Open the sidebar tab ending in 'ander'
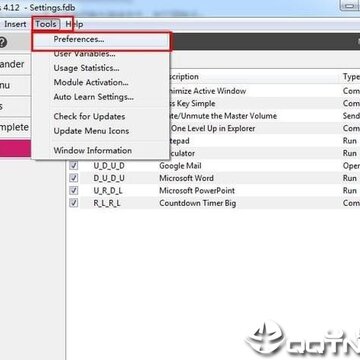Screen dimensions: 360x360 click(15, 64)
